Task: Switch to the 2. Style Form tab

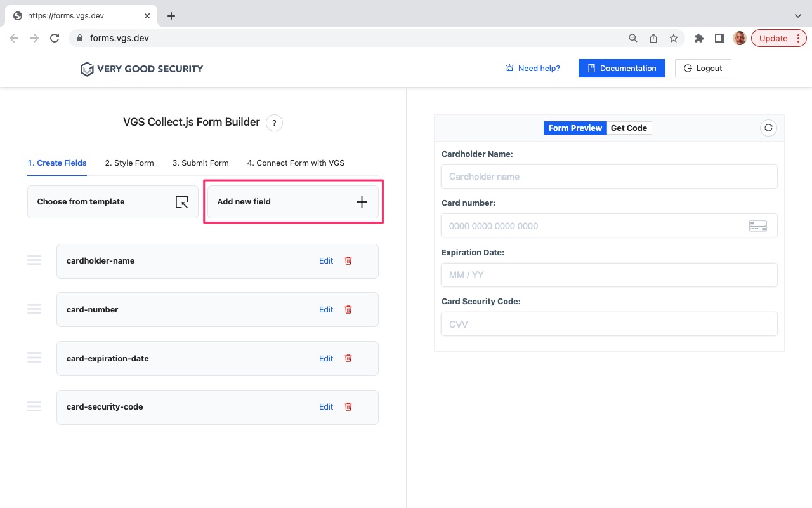Action: point(129,163)
